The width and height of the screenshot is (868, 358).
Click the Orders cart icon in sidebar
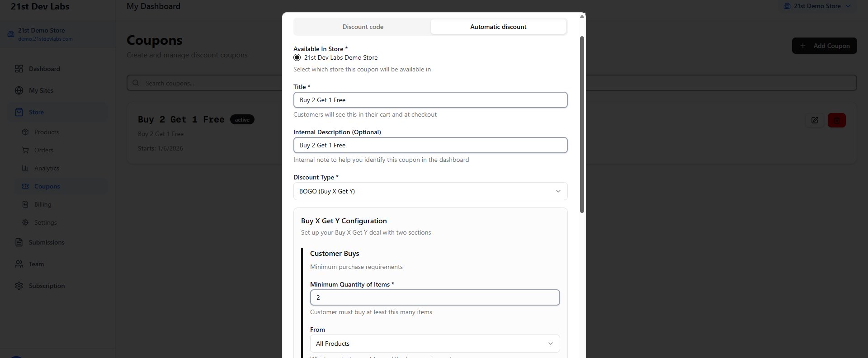(x=25, y=150)
